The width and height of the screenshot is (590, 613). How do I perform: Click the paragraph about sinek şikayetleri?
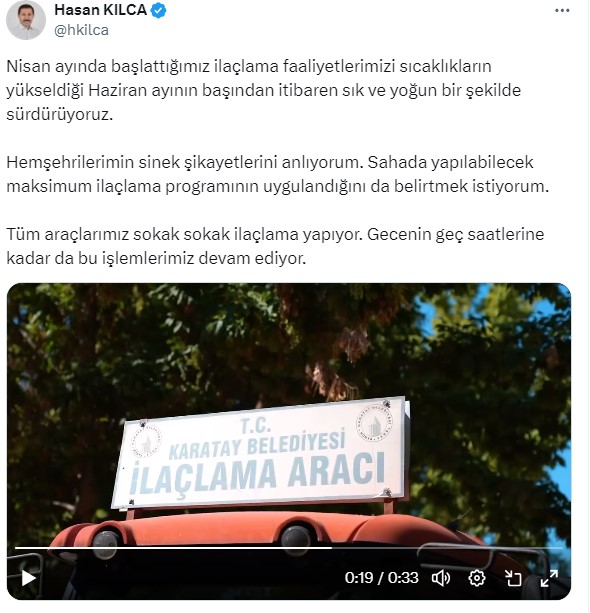[278, 174]
